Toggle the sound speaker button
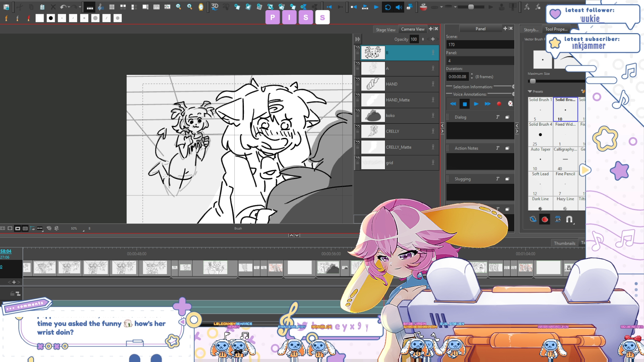 point(398,7)
